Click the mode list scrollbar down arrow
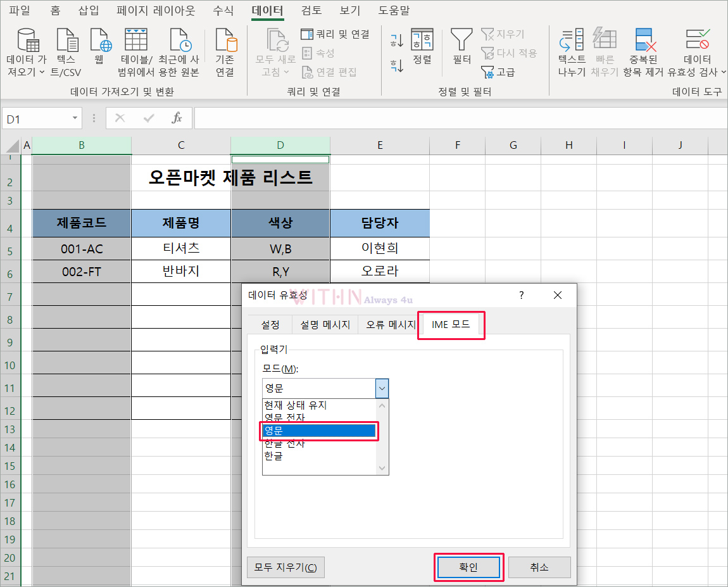Viewport: 728px width, 587px height. point(382,468)
